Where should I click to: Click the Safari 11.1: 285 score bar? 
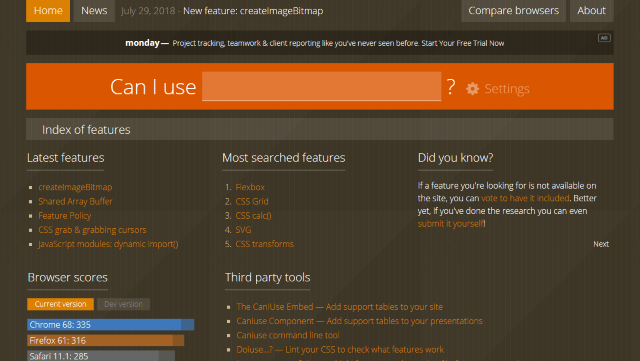(101, 356)
